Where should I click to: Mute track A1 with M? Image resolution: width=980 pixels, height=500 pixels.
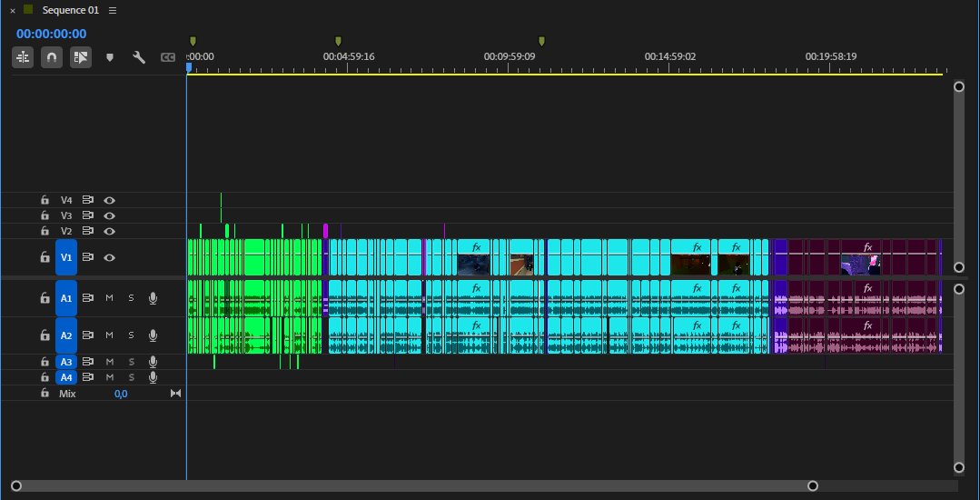pos(109,298)
